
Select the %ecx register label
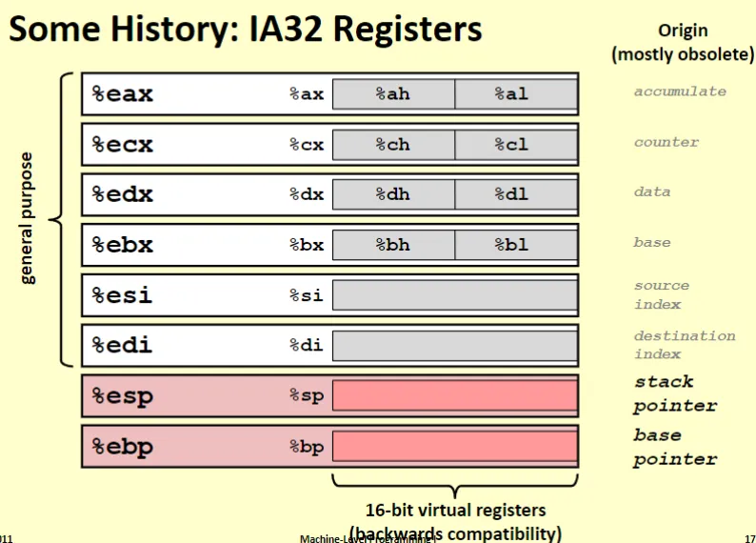(x=122, y=145)
